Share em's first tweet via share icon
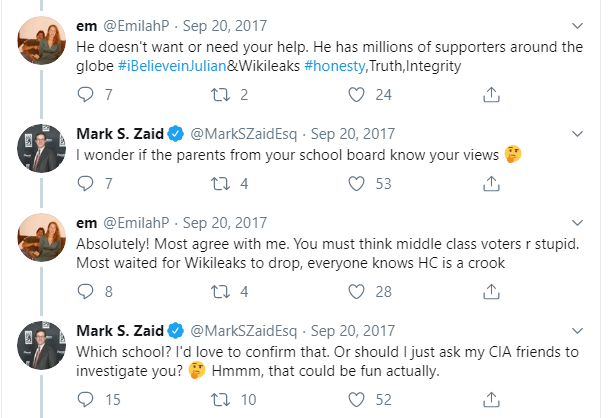This screenshot has width=611, height=418. coord(491,95)
